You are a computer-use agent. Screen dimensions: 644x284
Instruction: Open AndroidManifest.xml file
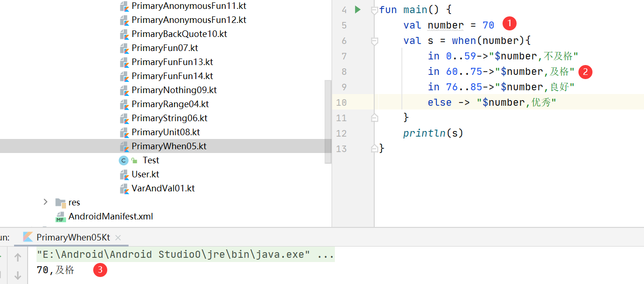tap(111, 216)
